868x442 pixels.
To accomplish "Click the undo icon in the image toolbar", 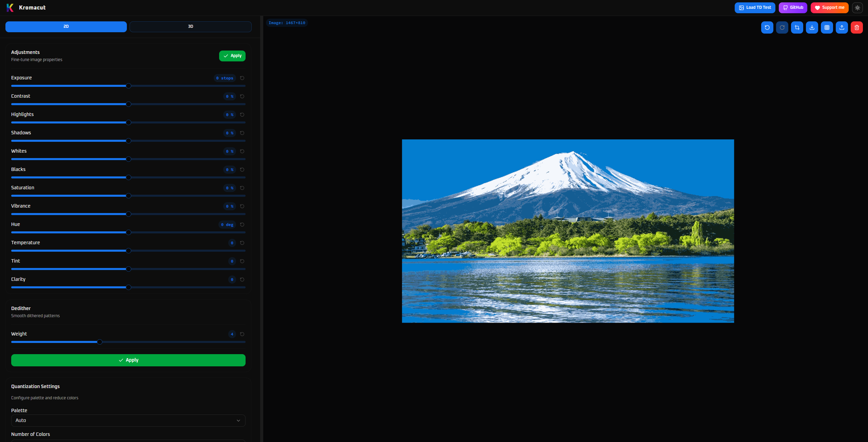I will (767, 27).
